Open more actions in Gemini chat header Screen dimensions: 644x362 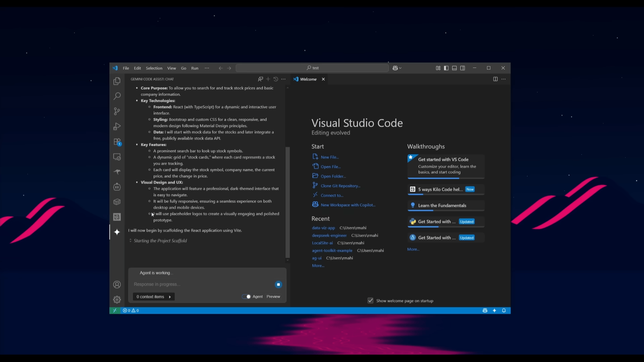[x=283, y=79]
